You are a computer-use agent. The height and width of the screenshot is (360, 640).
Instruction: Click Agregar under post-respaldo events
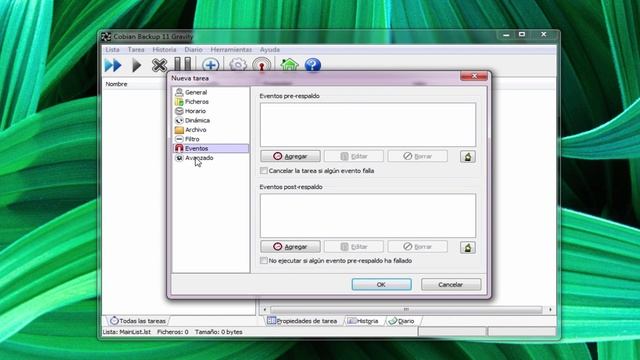click(290, 247)
